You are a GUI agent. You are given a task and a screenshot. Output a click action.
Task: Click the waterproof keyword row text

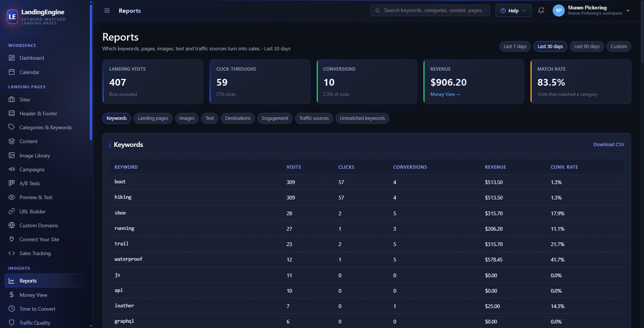coord(128,259)
